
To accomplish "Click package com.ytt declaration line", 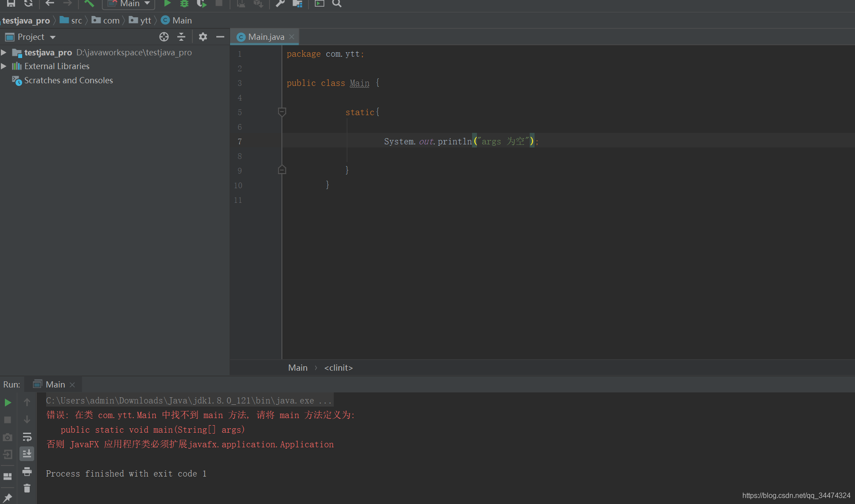I will click(325, 54).
